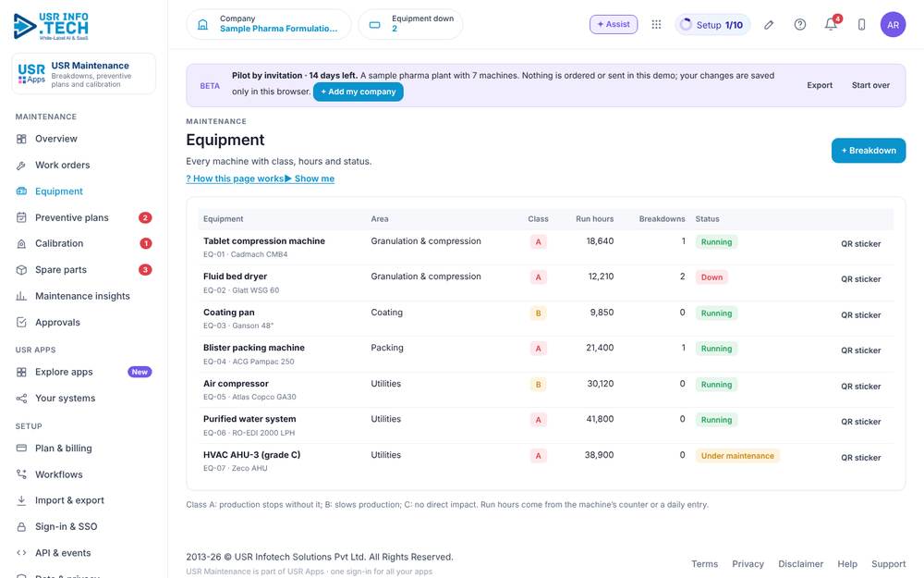The height and width of the screenshot is (578, 924).
Task: Select the Tablet compression machine row name
Action: click(x=264, y=241)
